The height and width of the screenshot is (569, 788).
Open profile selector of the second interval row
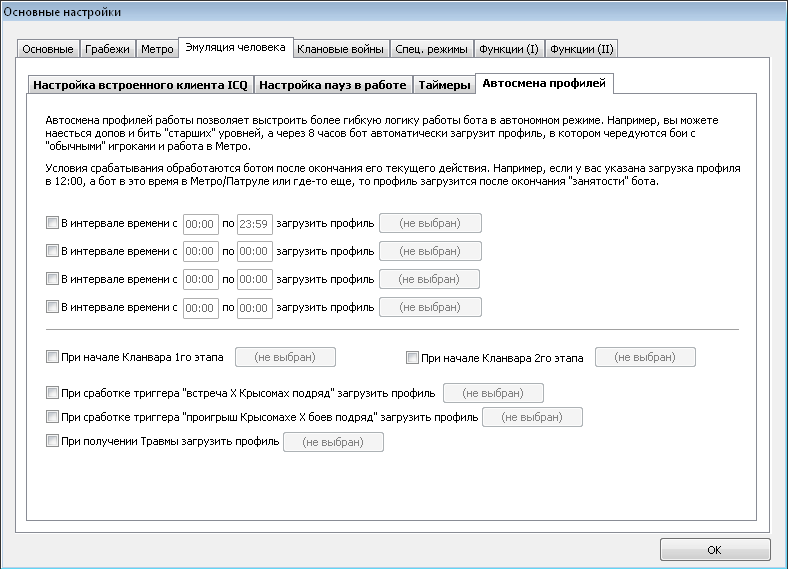point(430,251)
